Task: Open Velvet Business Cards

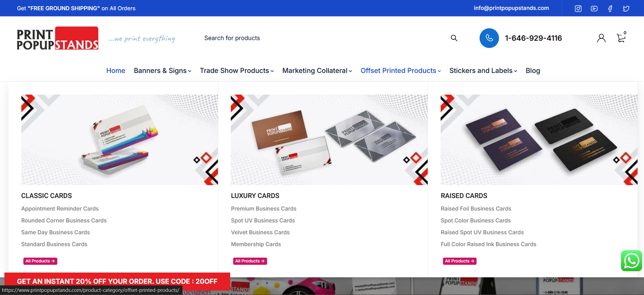Action: pyautogui.click(x=260, y=232)
